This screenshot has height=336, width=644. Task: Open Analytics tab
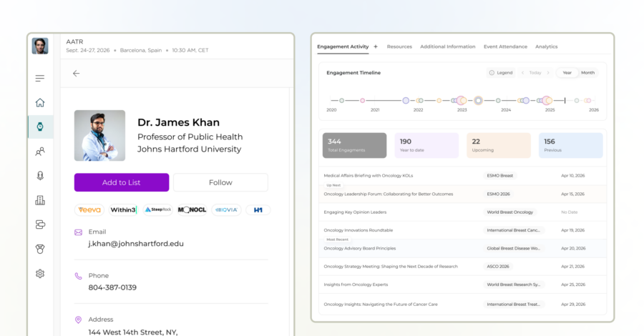(x=546, y=46)
